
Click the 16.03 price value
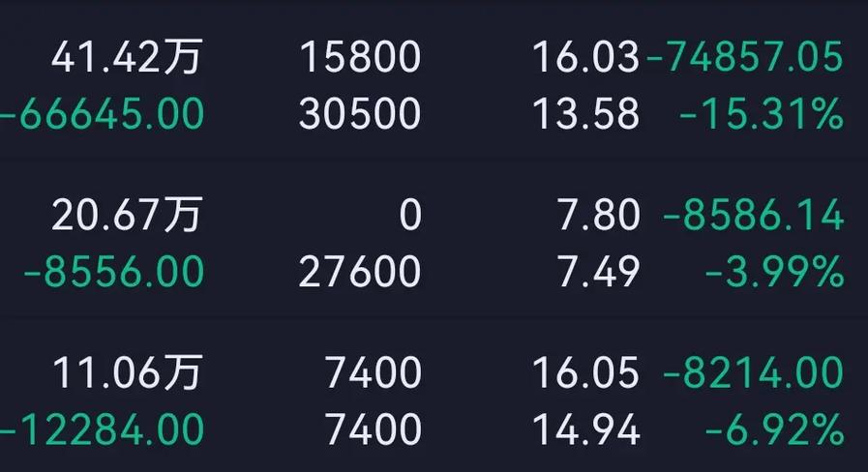coord(585,57)
